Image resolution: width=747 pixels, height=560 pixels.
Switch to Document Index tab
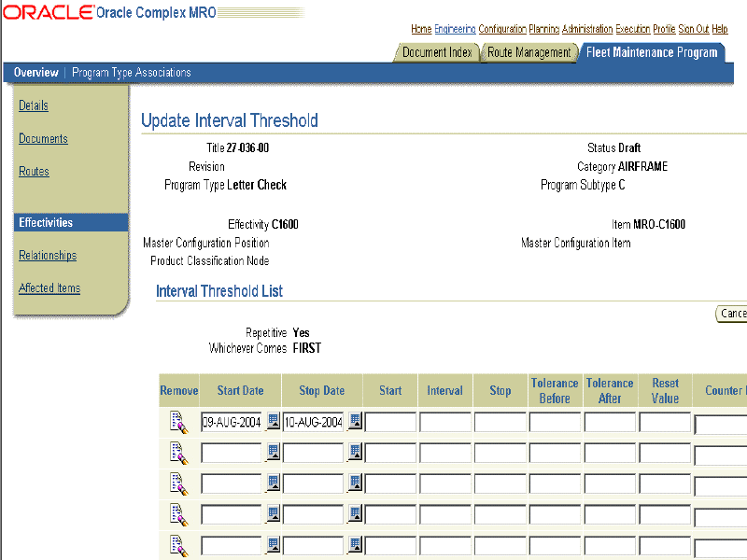pyautogui.click(x=437, y=52)
